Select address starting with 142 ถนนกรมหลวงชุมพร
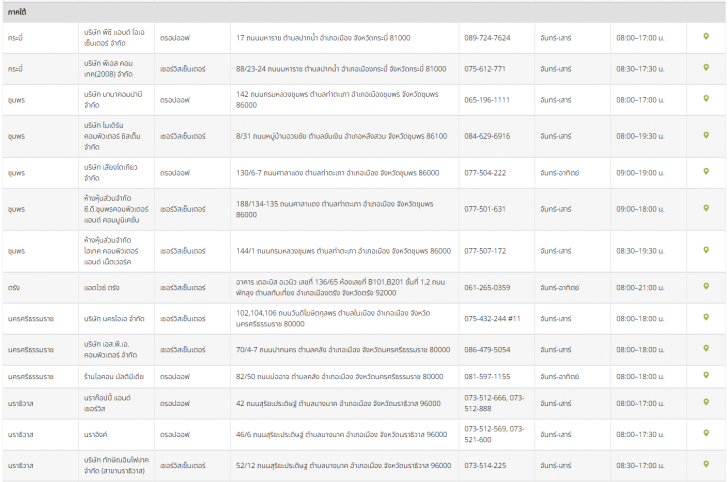This screenshot has height=482, width=728. pos(337,100)
